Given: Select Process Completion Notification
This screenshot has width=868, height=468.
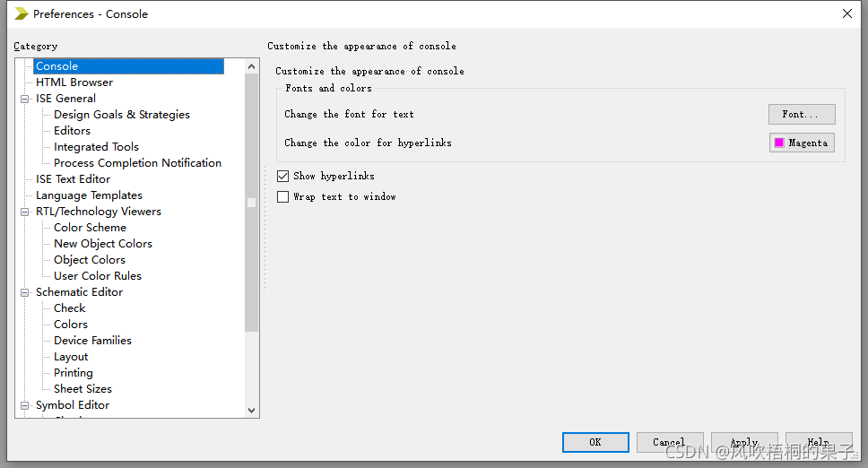Looking at the screenshot, I should (137, 162).
